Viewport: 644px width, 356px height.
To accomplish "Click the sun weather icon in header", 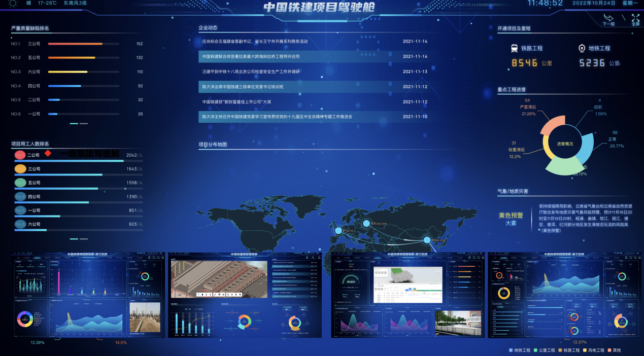I will pyautogui.click(x=13, y=3).
